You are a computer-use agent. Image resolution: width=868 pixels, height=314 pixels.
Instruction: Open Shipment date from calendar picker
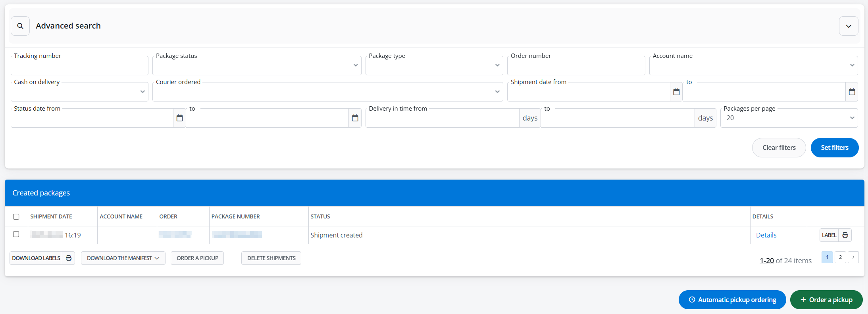[676, 92]
